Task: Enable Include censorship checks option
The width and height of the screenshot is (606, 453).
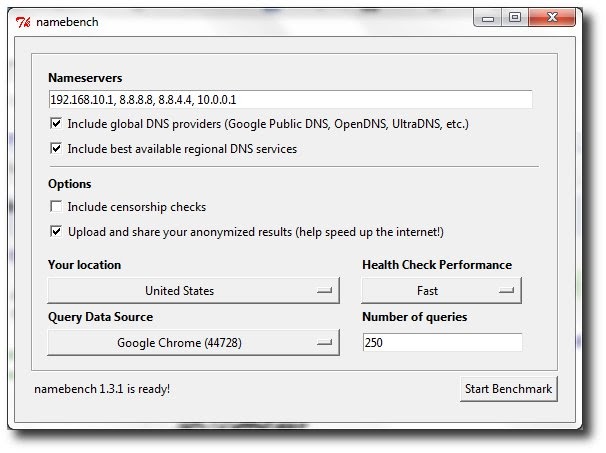Action: [56, 206]
